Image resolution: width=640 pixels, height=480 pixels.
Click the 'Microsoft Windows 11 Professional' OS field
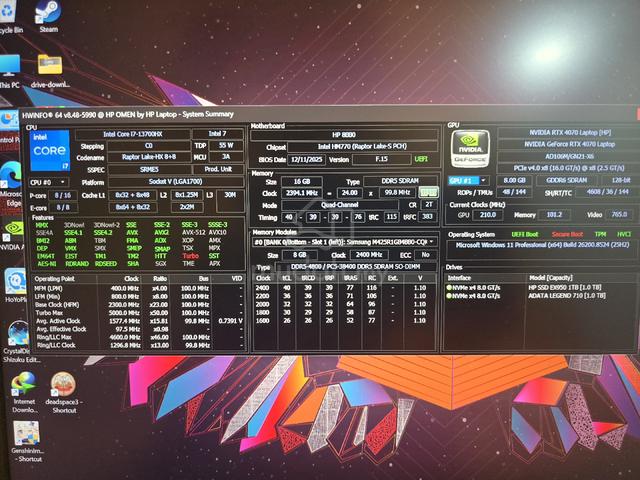pyautogui.click(x=542, y=245)
